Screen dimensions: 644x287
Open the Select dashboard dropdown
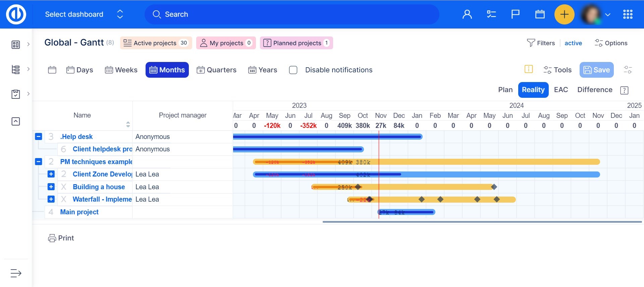click(x=84, y=14)
